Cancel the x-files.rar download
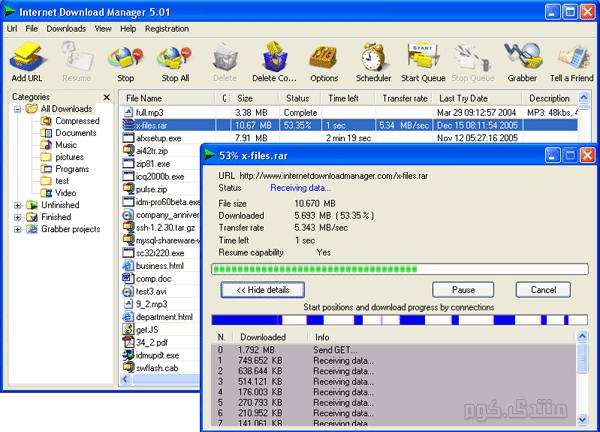600x432 pixels. tap(543, 289)
